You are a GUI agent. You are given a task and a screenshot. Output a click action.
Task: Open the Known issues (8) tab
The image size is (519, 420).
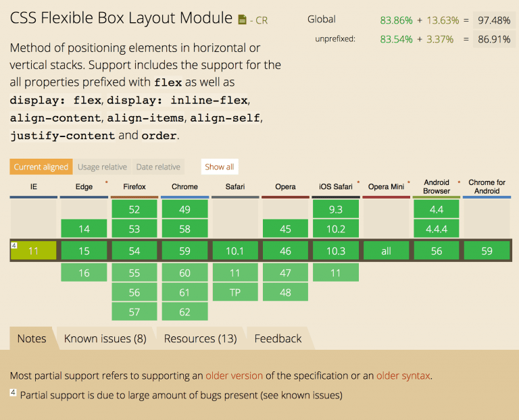pyautogui.click(x=105, y=338)
